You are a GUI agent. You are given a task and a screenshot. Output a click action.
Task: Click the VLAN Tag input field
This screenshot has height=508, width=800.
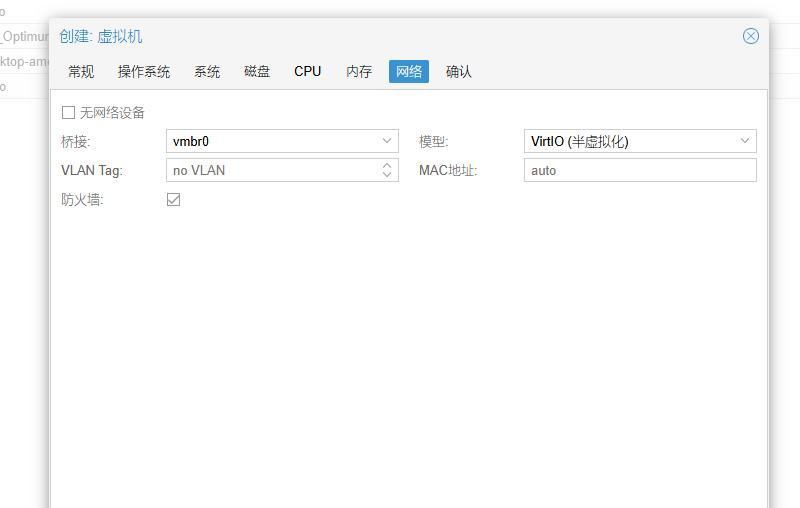[270, 170]
